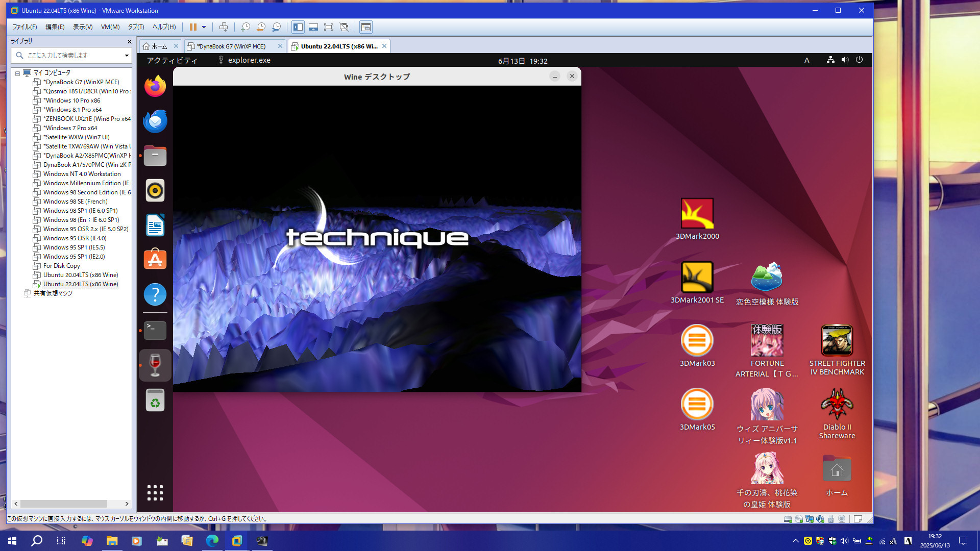Close the library panel
Viewport: 980px width, 551px height.
click(129, 41)
